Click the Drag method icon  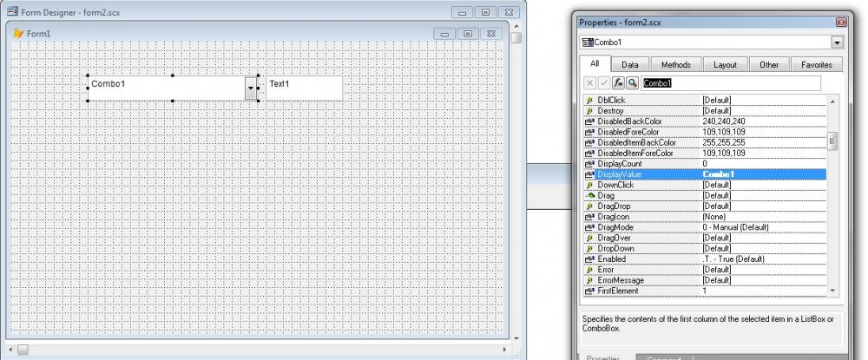[589, 195]
